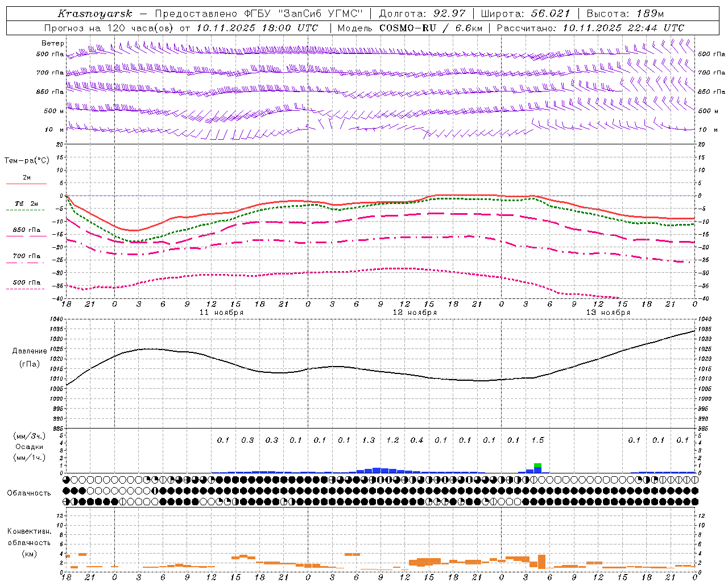Image resolution: width=728 pixels, height=582 pixels.
Task: Click the Td 2м legend label
Action: [x=26, y=203]
